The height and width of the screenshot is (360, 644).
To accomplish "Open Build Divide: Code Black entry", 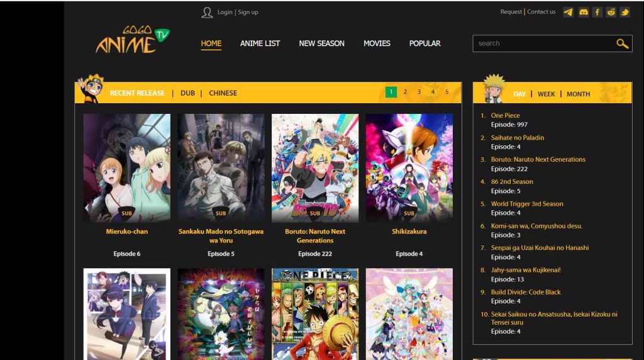I will [526, 292].
